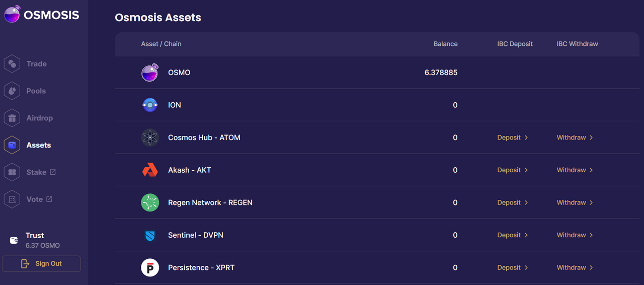Click the Sentinel DVPN shield icon

click(x=150, y=235)
